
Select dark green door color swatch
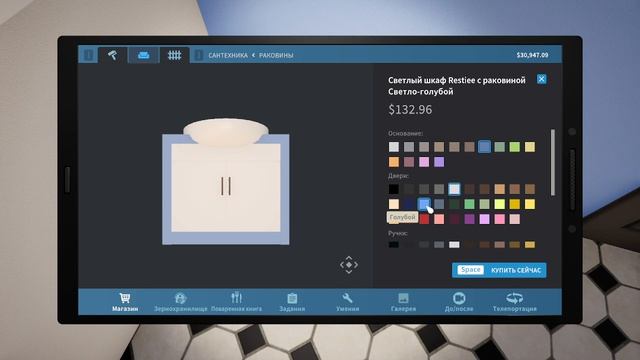coord(454,204)
